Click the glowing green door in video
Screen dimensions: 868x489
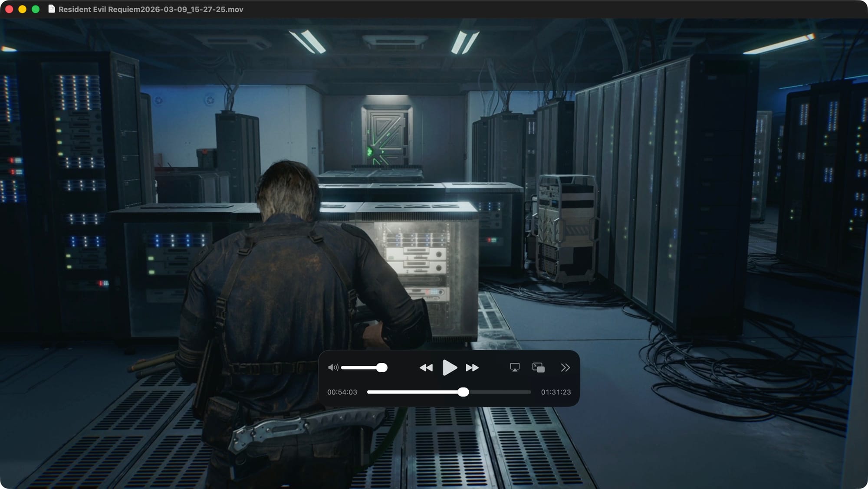386,137
